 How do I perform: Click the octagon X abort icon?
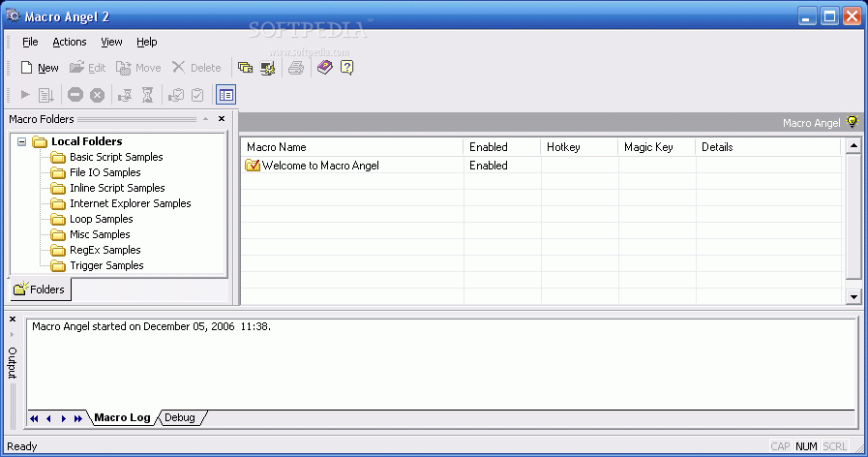[98, 95]
